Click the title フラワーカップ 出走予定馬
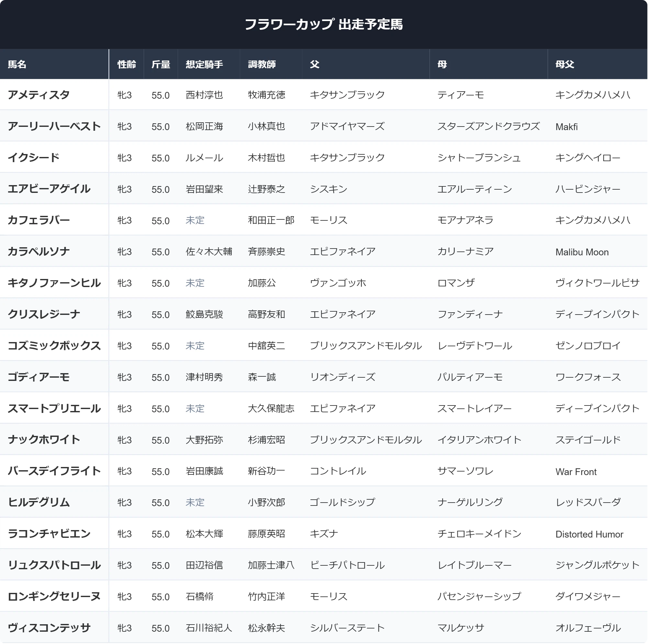Image resolution: width=648 pixels, height=644 pixels. point(324,24)
